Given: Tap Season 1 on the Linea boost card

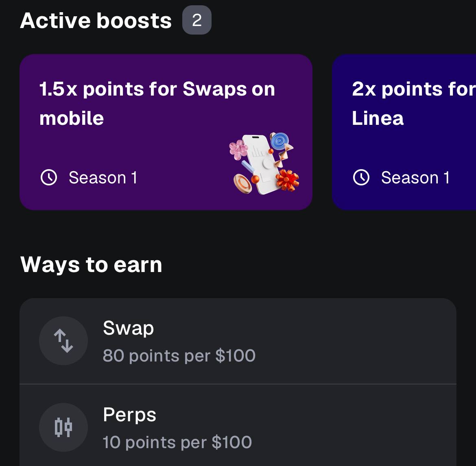Looking at the screenshot, I should [x=415, y=178].
